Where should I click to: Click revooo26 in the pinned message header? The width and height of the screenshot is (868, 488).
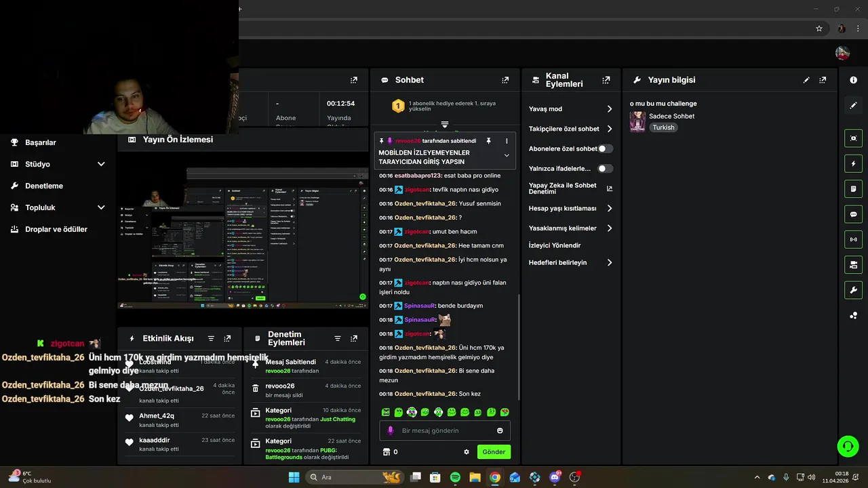coord(408,141)
